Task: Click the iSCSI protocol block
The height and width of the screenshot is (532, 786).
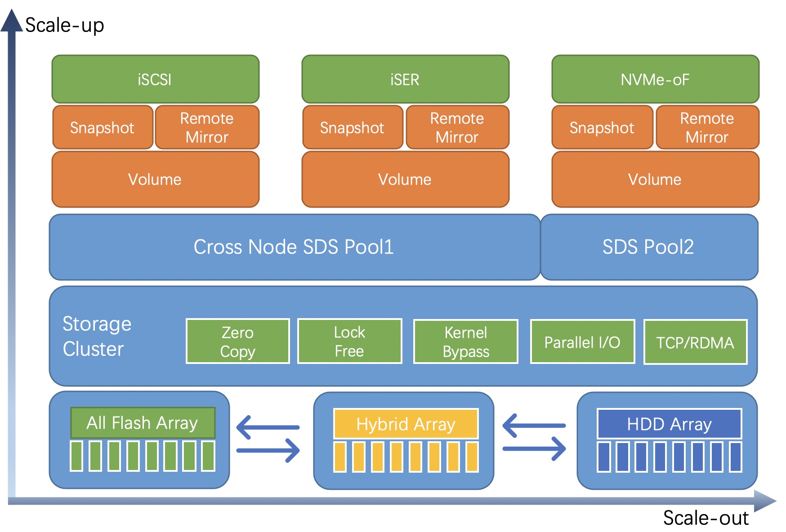Action: coord(156,80)
